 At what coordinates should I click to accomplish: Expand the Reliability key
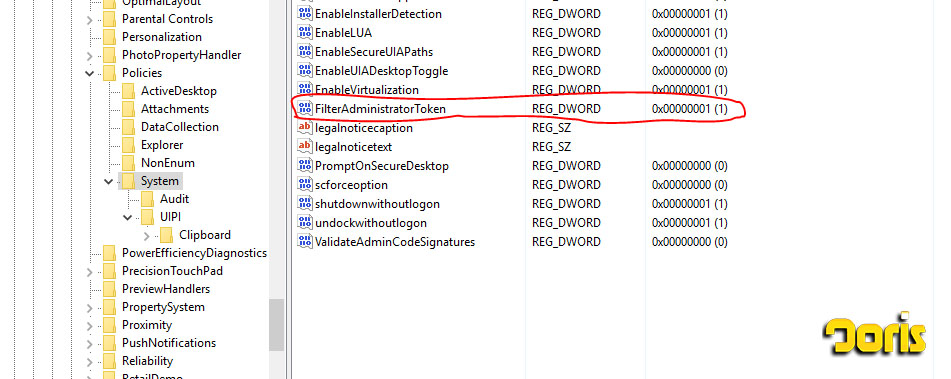pyautogui.click(x=90, y=361)
